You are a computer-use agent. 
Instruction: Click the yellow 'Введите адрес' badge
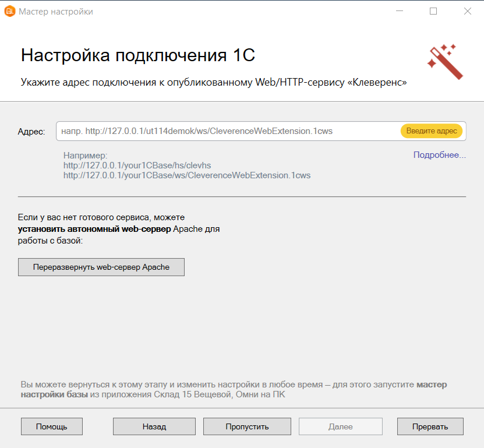point(431,131)
